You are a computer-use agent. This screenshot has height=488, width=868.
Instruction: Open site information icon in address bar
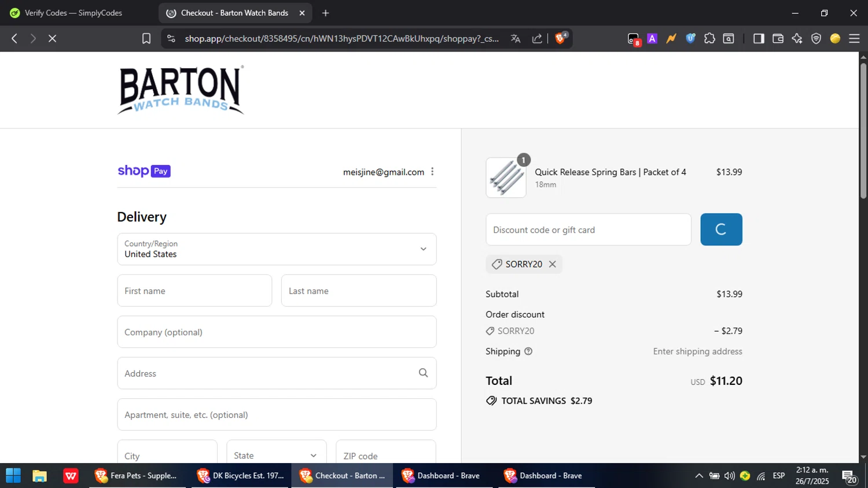point(171,38)
